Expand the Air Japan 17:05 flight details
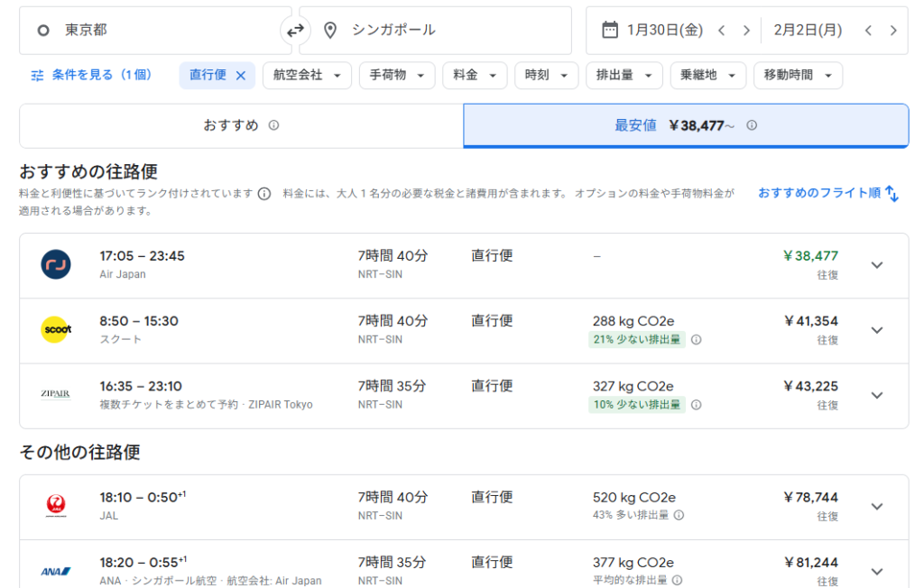The height and width of the screenshot is (588, 924). click(876, 265)
